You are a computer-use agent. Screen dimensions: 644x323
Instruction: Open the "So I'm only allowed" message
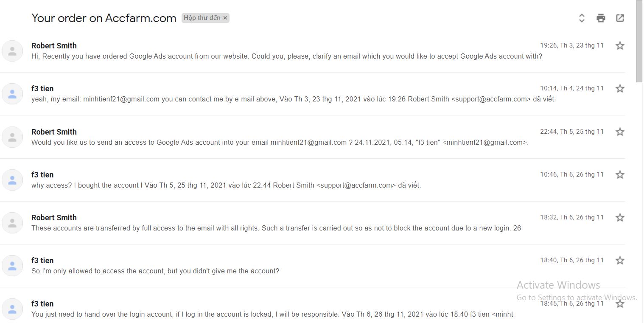coord(313,266)
